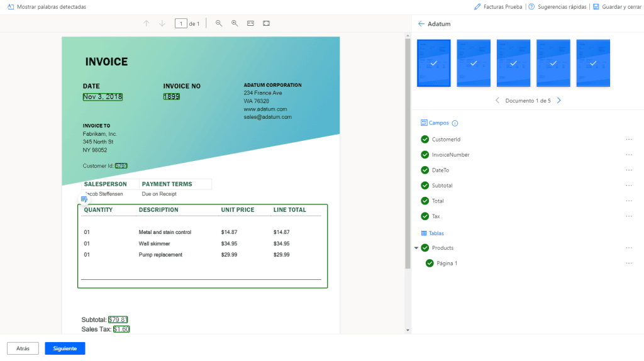This screenshot has height=361, width=644.
Task: Click the Siguiente button
Action: click(65, 348)
